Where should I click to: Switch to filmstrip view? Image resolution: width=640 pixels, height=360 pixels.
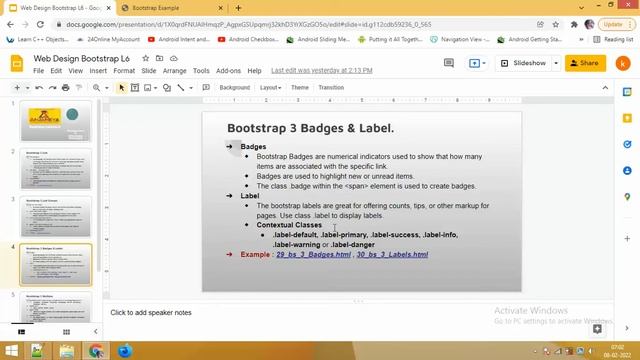tap(22, 332)
